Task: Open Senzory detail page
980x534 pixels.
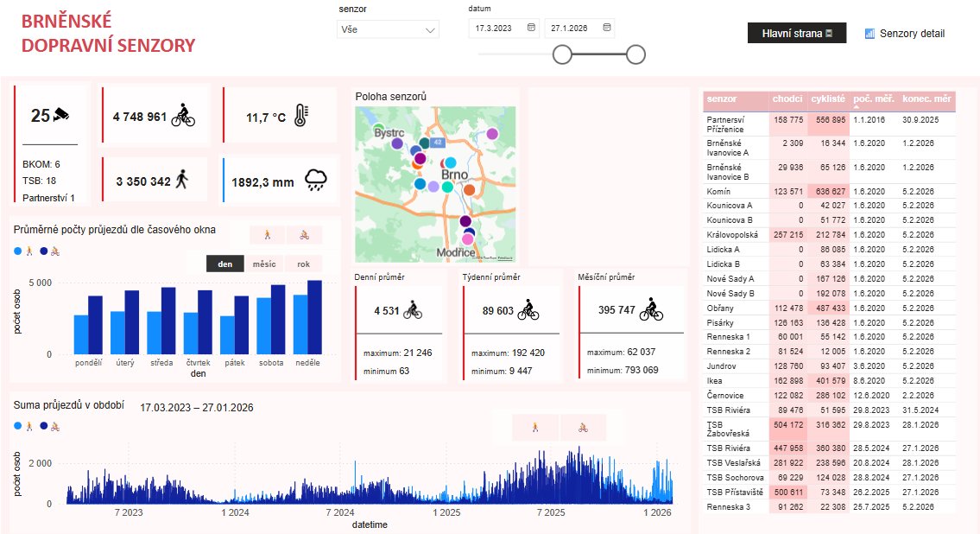Action: pyautogui.click(x=904, y=34)
